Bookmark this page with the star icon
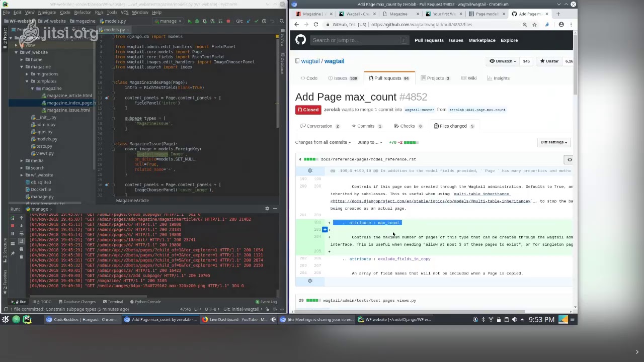644x362 pixels. pyautogui.click(x=534, y=25)
